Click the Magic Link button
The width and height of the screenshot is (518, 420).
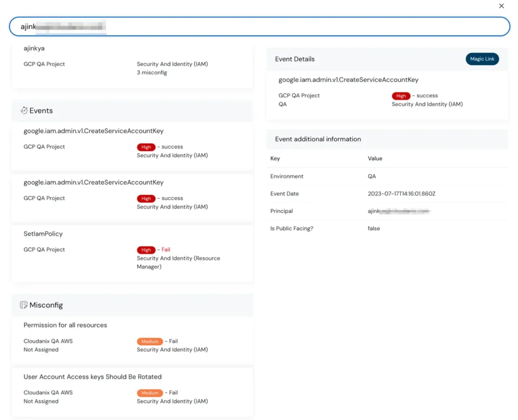[482, 59]
